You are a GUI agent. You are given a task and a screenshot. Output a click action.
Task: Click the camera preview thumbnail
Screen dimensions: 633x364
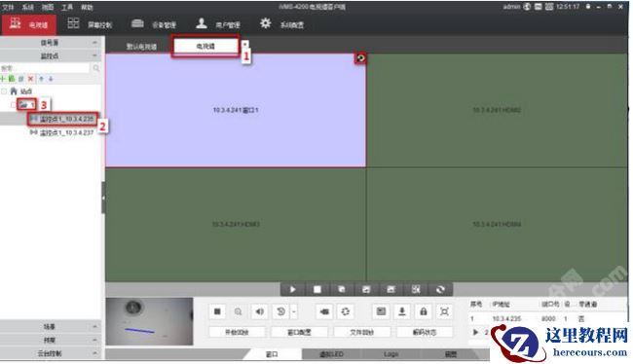(x=149, y=321)
